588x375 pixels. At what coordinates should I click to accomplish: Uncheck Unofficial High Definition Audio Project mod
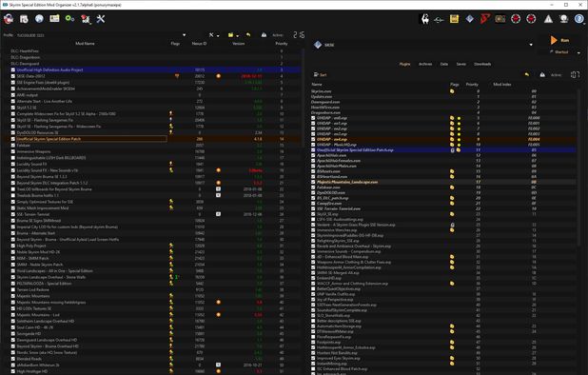(x=13, y=69)
